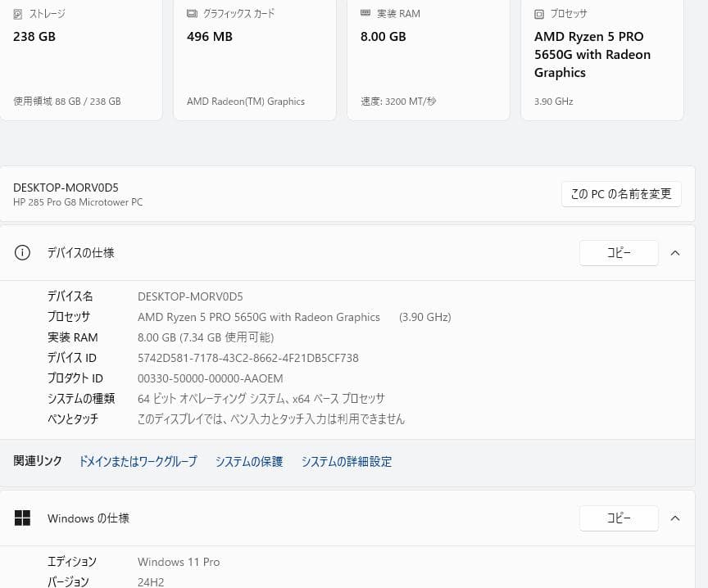This screenshot has width=708, height=588.
Task: Copy device specifications with コピー button
Action: [619, 252]
